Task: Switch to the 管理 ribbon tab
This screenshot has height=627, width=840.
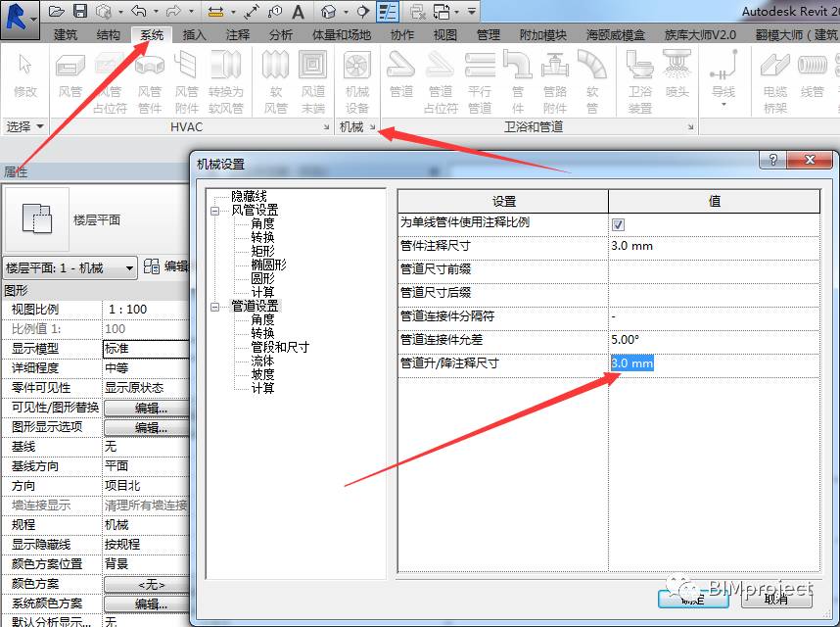Action: tap(488, 35)
